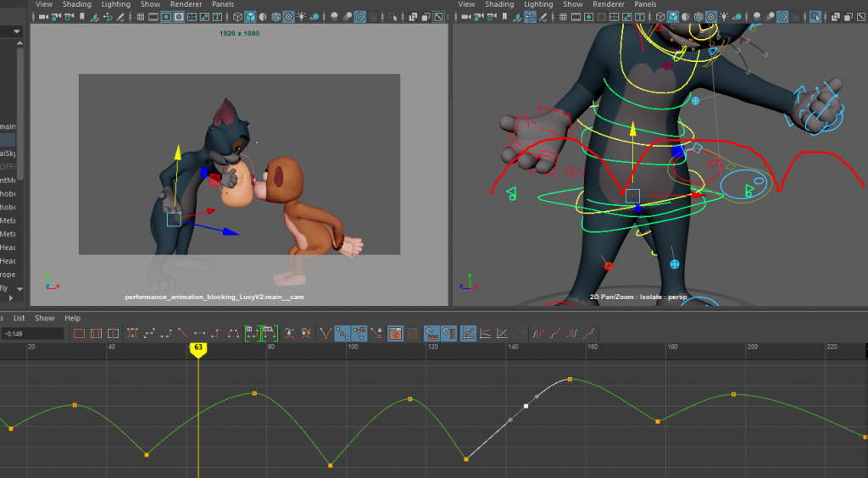The image size is (868, 478).
Task: Open Graph Editor Show menu
Action: 45,318
